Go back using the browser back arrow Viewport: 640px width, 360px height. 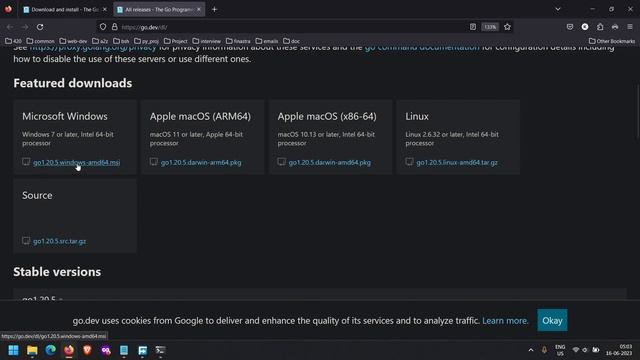tap(10, 27)
